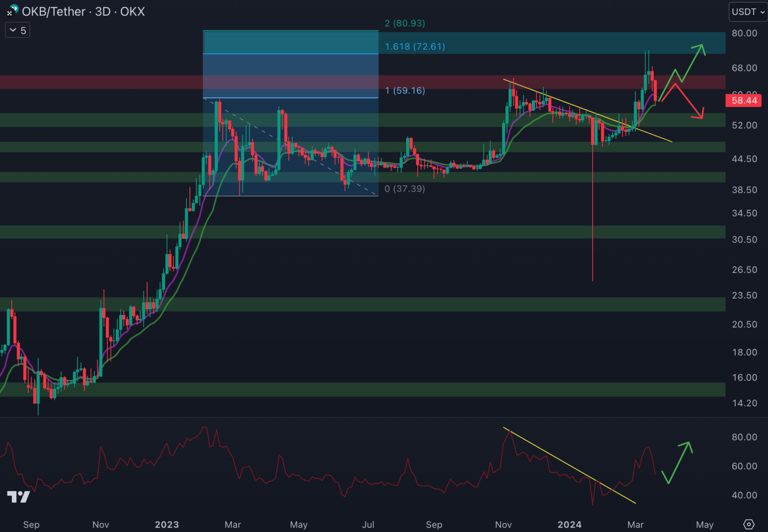Select the Fibonacci 0 (37.39) level label

pyautogui.click(x=405, y=189)
